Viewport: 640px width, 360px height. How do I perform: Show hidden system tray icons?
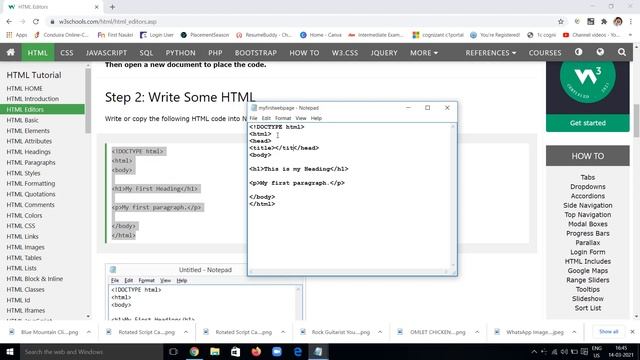coord(534,351)
